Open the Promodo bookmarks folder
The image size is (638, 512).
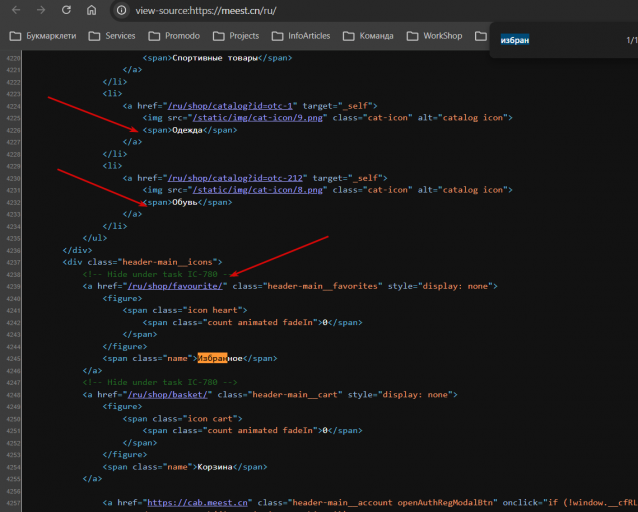click(x=174, y=36)
